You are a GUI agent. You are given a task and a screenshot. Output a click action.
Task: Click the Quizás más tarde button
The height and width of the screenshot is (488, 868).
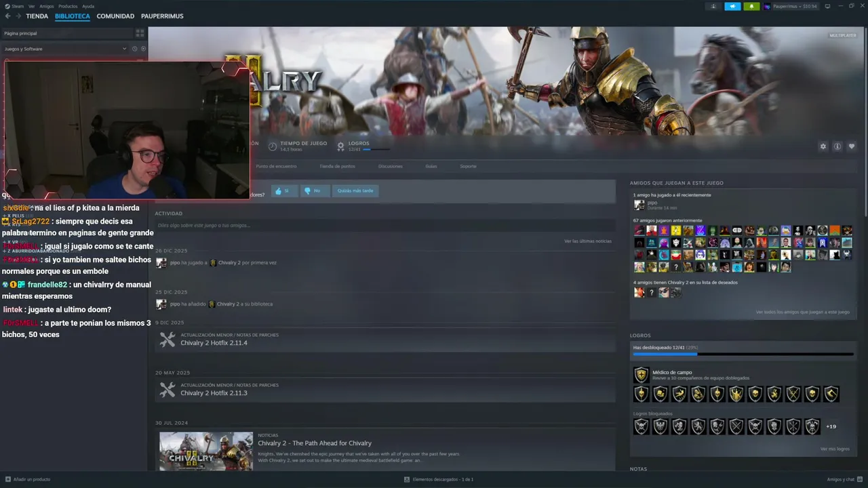click(355, 191)
